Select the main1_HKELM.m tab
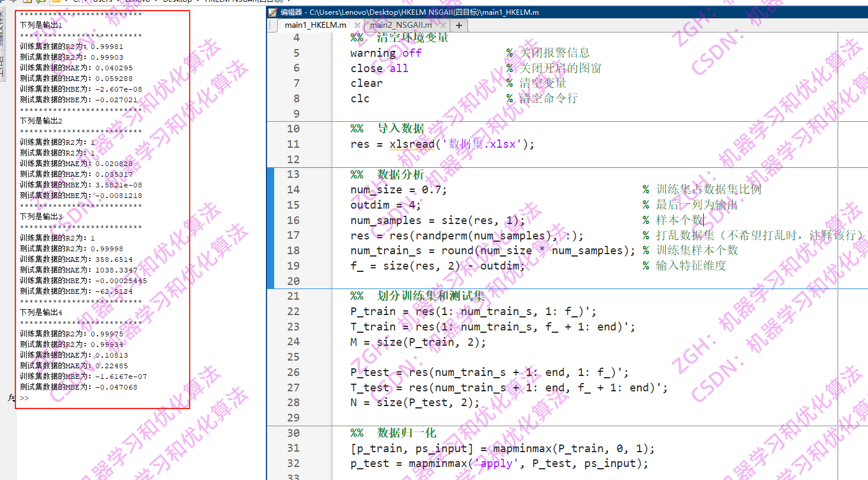868x480 pixels. point(316,25)
